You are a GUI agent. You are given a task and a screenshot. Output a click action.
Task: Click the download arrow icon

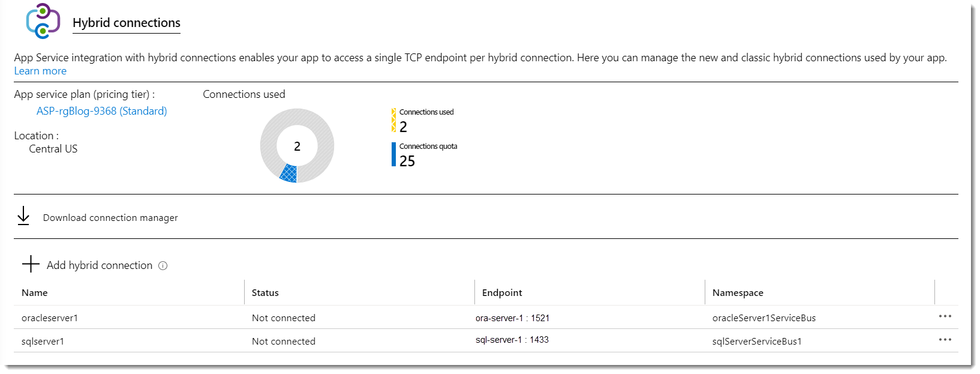pos(23,216)
